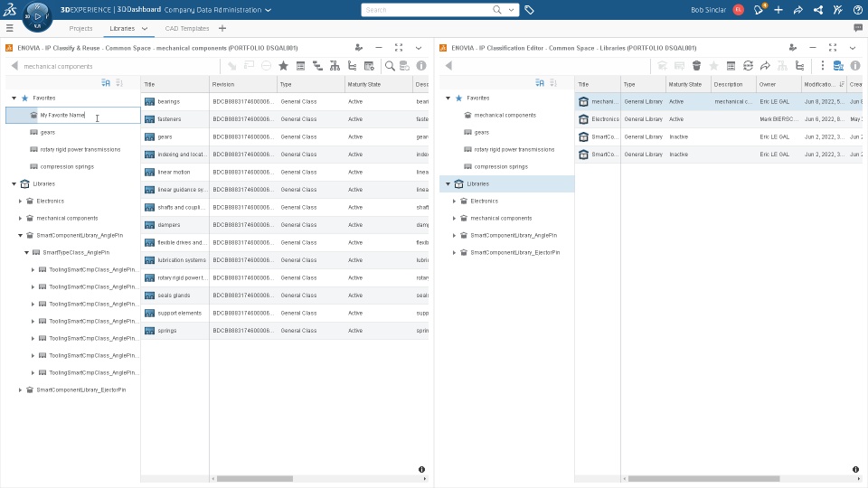Screen dimensions: 868x488
Task: Click the My Favorite Name edit field
Action: pos(73,115)
